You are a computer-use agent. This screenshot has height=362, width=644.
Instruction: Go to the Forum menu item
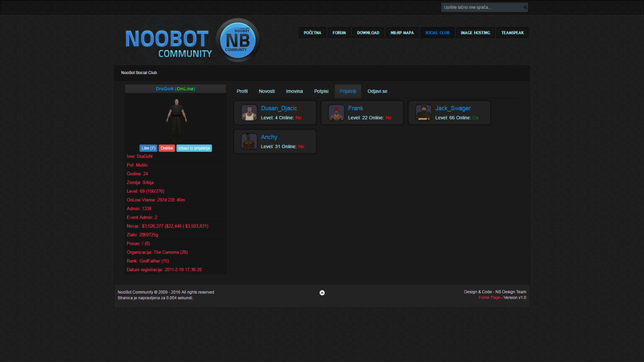coord(340,33)
